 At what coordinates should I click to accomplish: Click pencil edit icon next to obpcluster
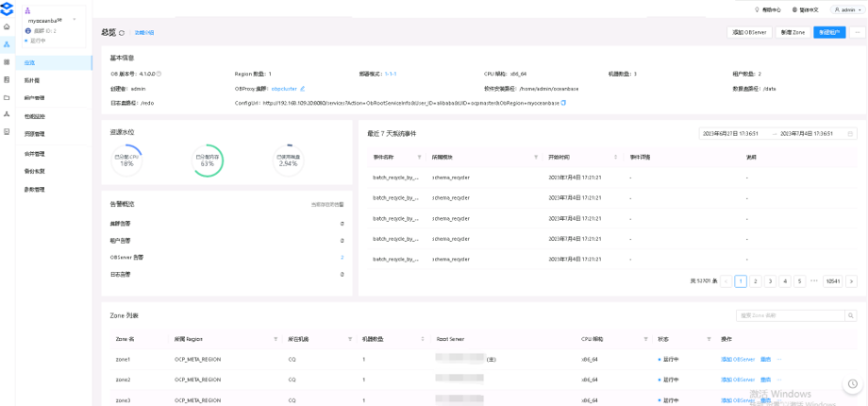[302, 88]
